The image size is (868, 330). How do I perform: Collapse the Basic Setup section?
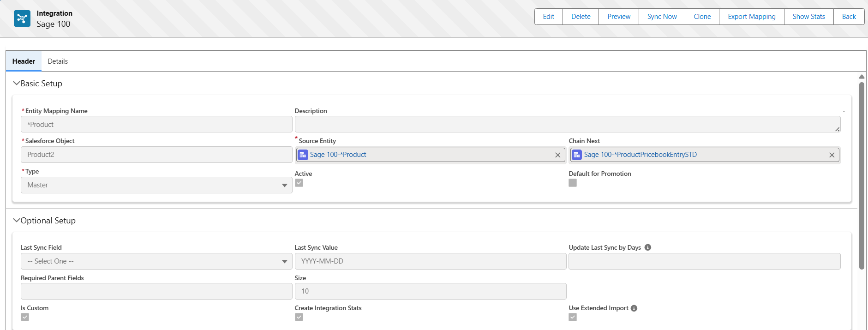click(x=17, y=84)
